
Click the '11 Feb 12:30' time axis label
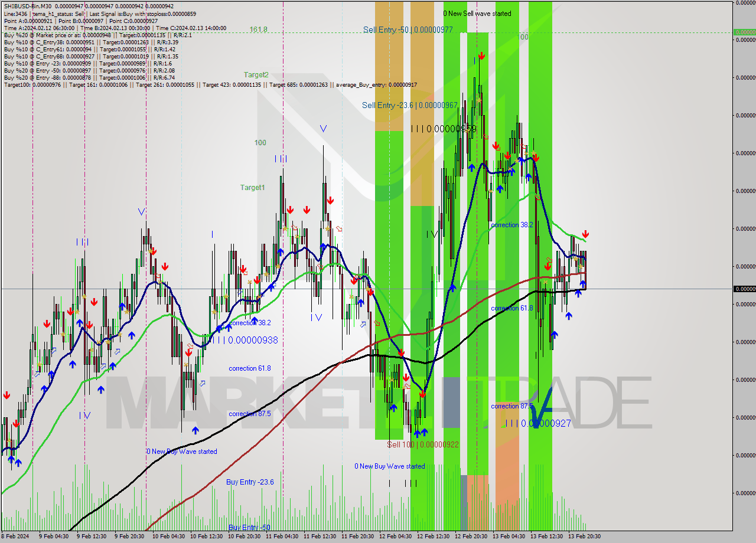click(x=320, y=537)
